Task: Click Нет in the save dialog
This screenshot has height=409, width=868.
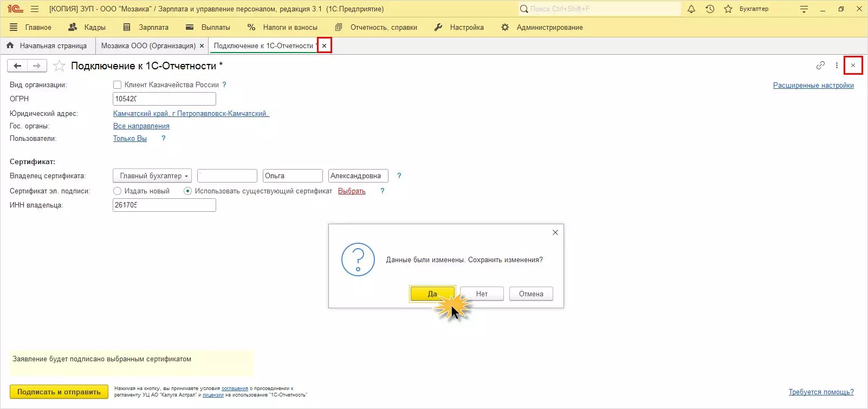Action: (482, 294)
